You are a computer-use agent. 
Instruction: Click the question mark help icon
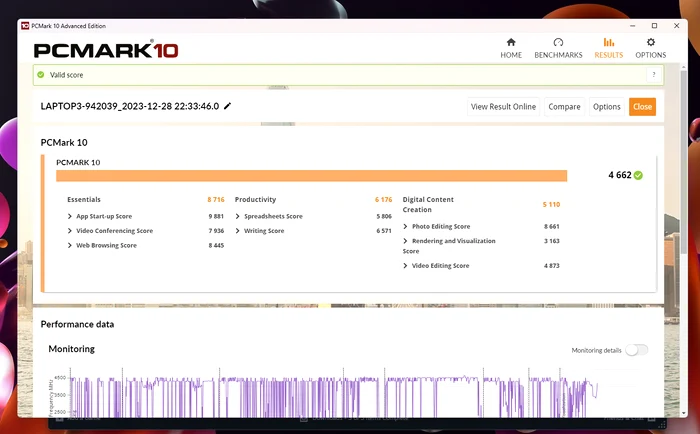(x=654, y=75)
